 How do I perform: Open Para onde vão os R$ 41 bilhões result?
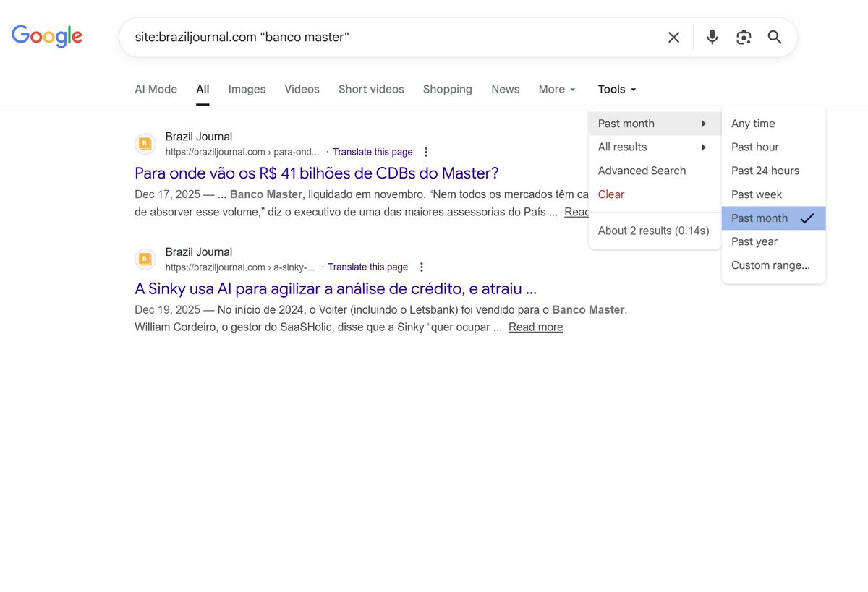316,173
